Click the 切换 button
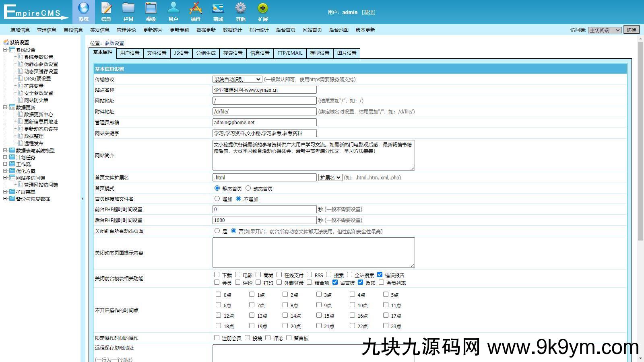 631,30
